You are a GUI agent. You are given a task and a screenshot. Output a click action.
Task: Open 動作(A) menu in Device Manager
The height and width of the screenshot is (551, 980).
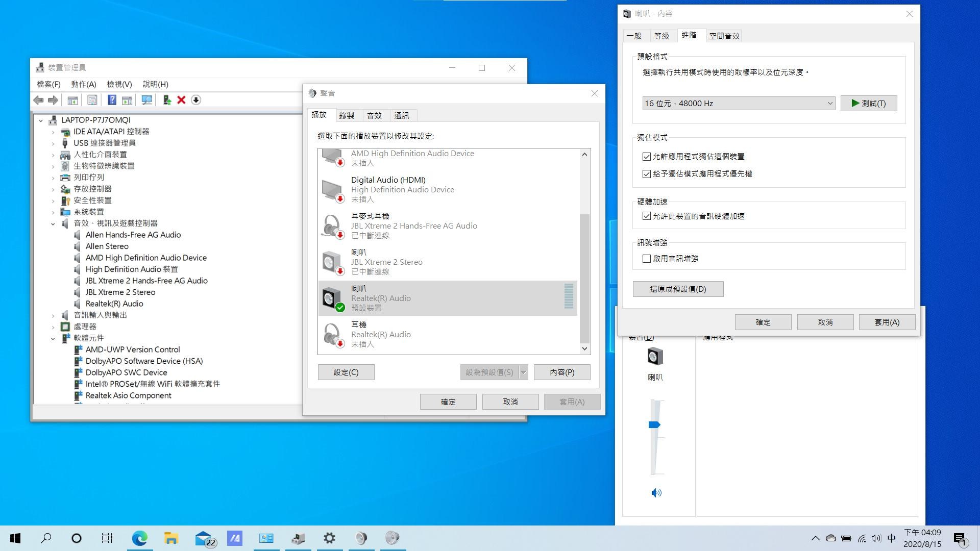pos(84,84)
